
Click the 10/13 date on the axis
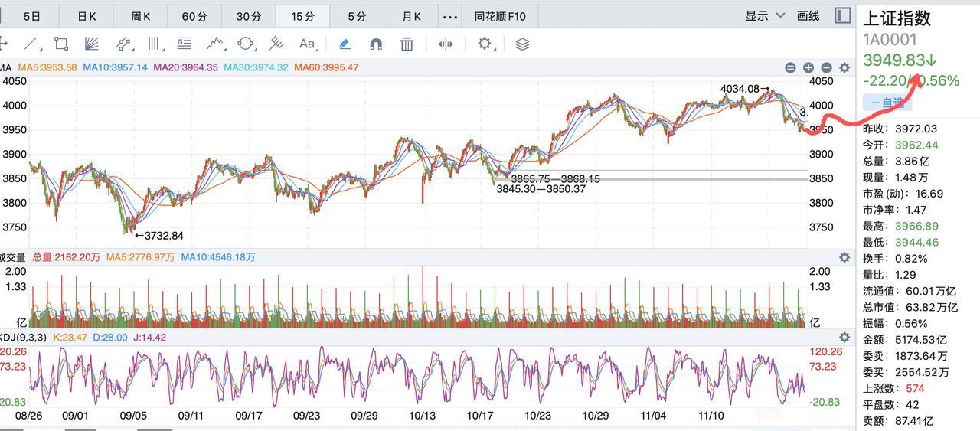[x=423, y=415]
